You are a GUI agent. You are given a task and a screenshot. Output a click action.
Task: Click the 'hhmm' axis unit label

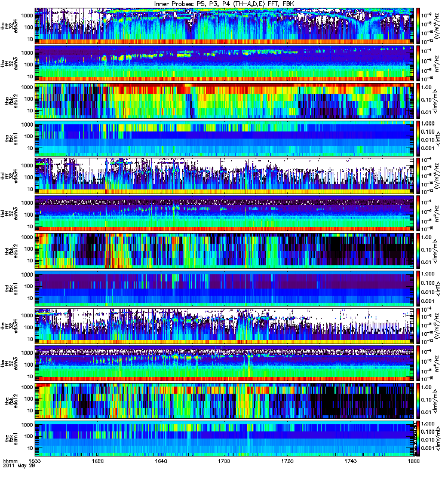click(10, 461)
